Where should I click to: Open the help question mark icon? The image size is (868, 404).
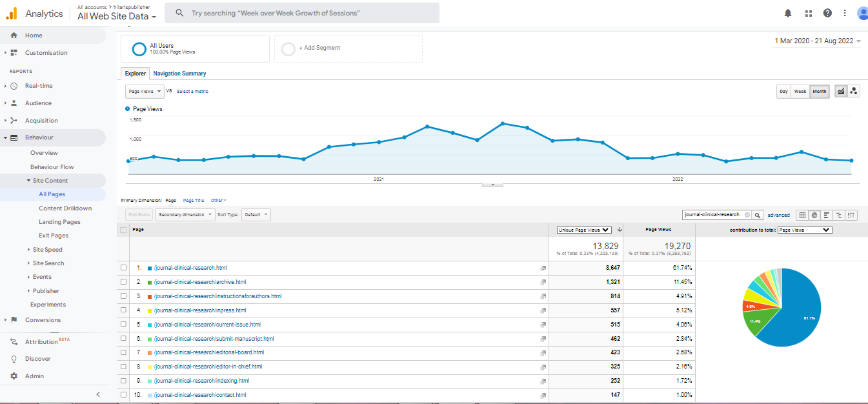pos(827,13)
